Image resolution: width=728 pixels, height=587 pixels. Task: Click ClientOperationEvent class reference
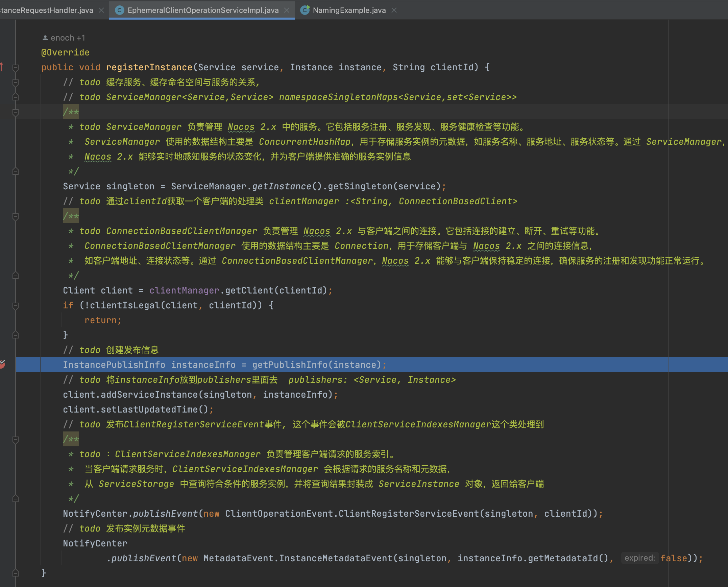pyautogui.click(x=279, y=514)
